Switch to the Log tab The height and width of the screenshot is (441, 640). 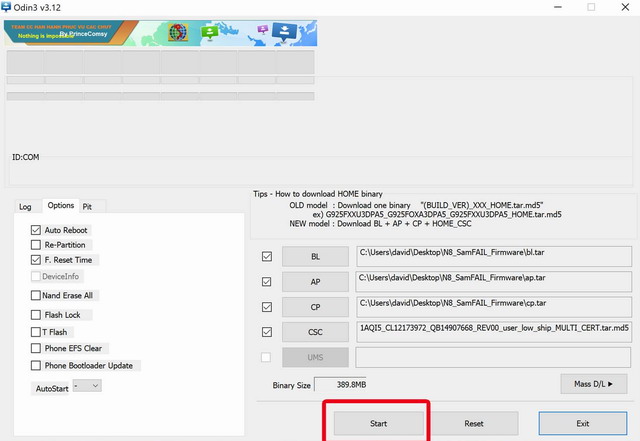[x=25, y=206]
